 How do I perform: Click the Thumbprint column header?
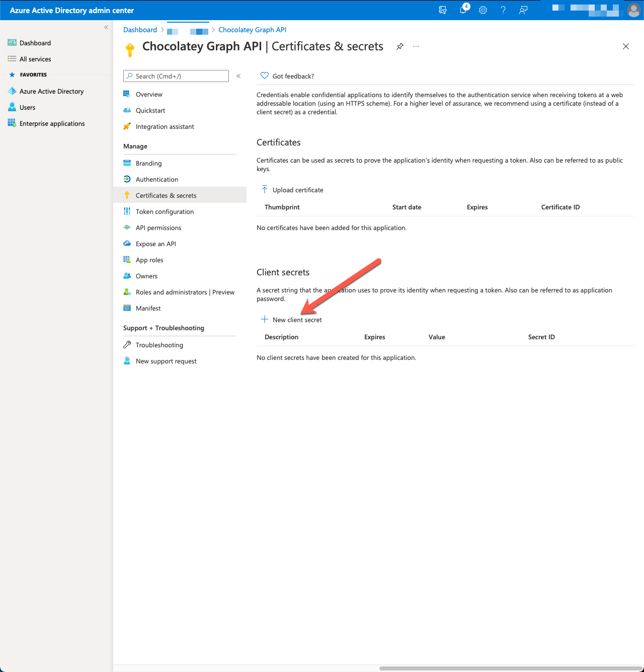click(282, 207)
